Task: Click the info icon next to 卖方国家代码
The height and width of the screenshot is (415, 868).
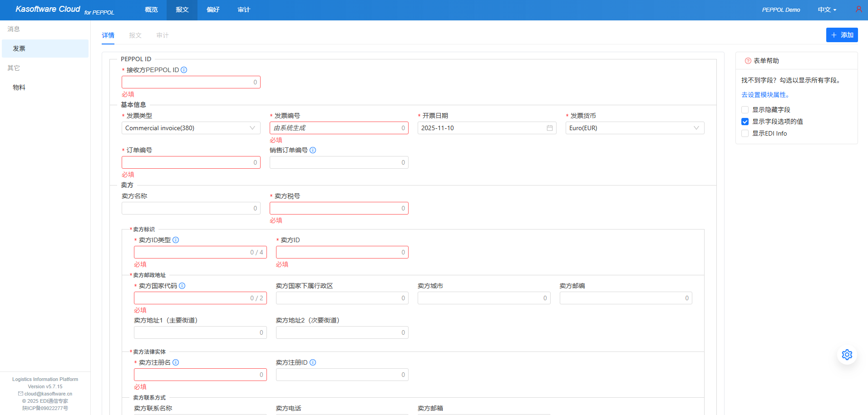Action: click(182, 286)
